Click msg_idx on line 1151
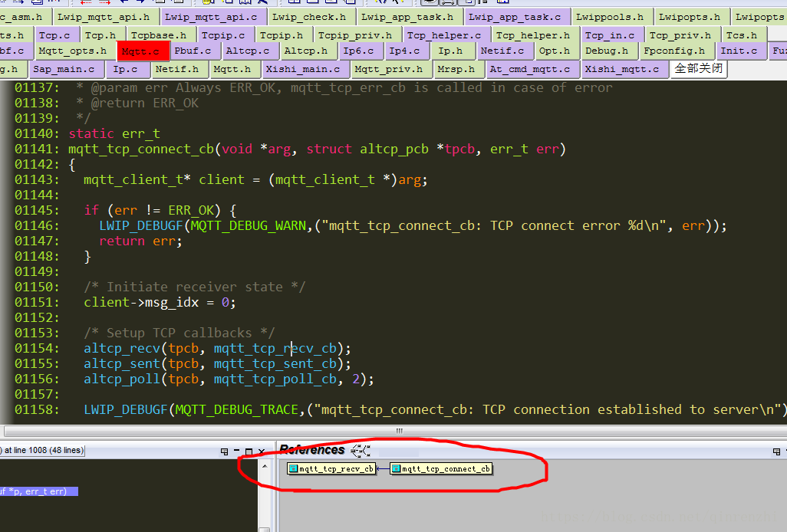787x532 pixels. (x=172, y=303)
